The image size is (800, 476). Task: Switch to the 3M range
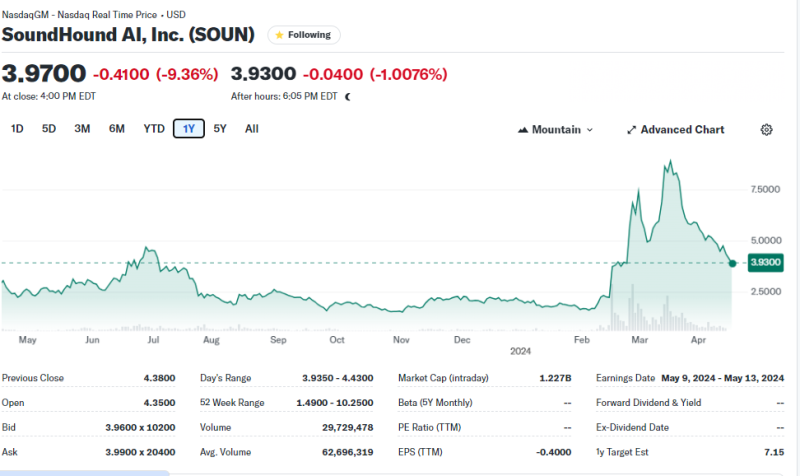(82, 129)
